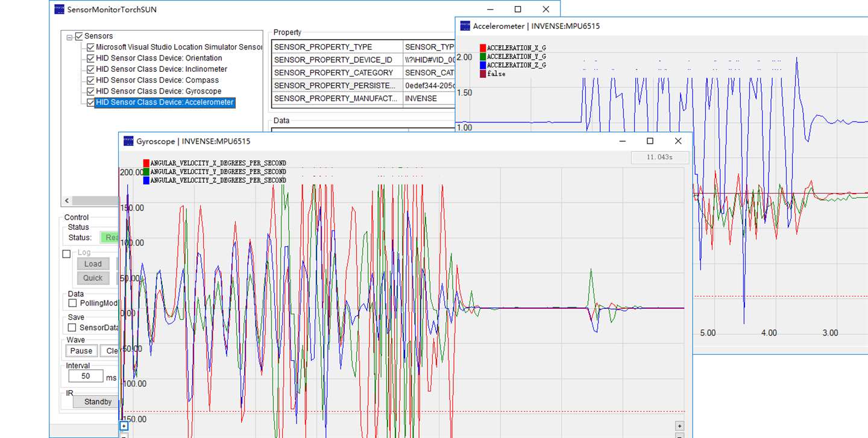This screenshot has width=868, height=438.
Task: Click the Gyroscope window title icon
Action: (x=128, y=141)
